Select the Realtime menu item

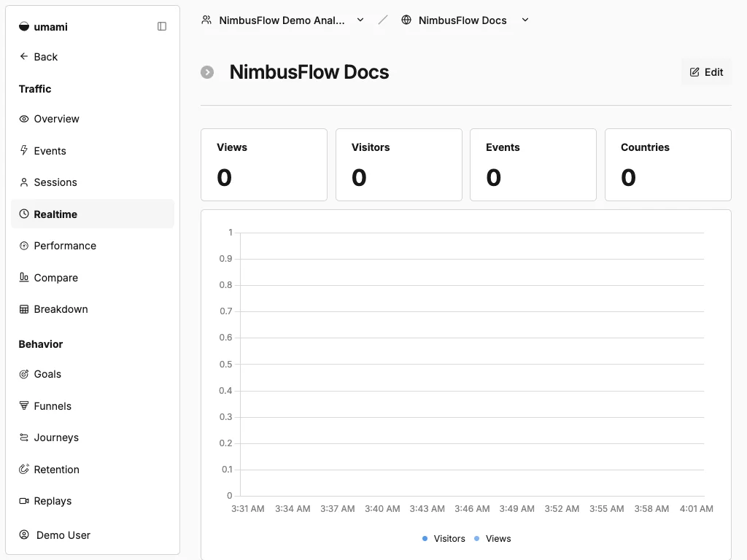point(93,214)
